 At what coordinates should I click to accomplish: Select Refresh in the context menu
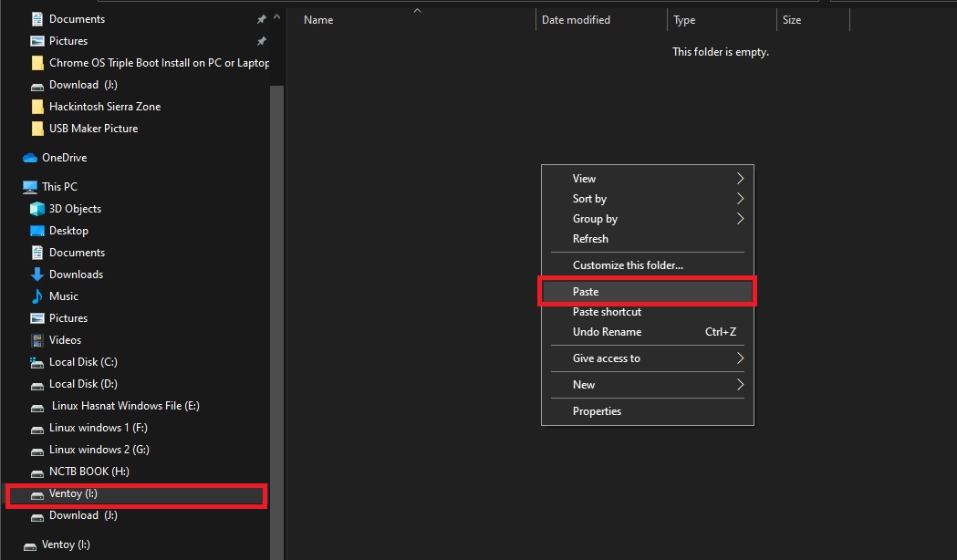click(x=590, y=239)
